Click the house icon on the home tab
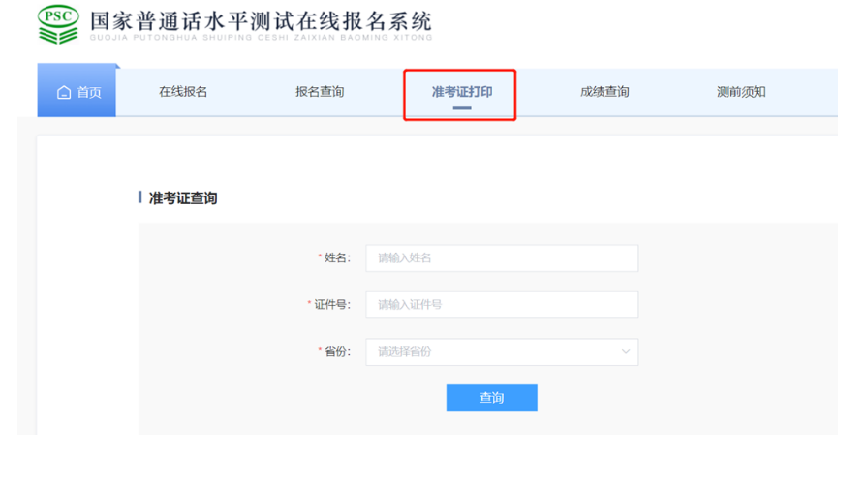Screen dimensions: 868x482 [64, 93]
